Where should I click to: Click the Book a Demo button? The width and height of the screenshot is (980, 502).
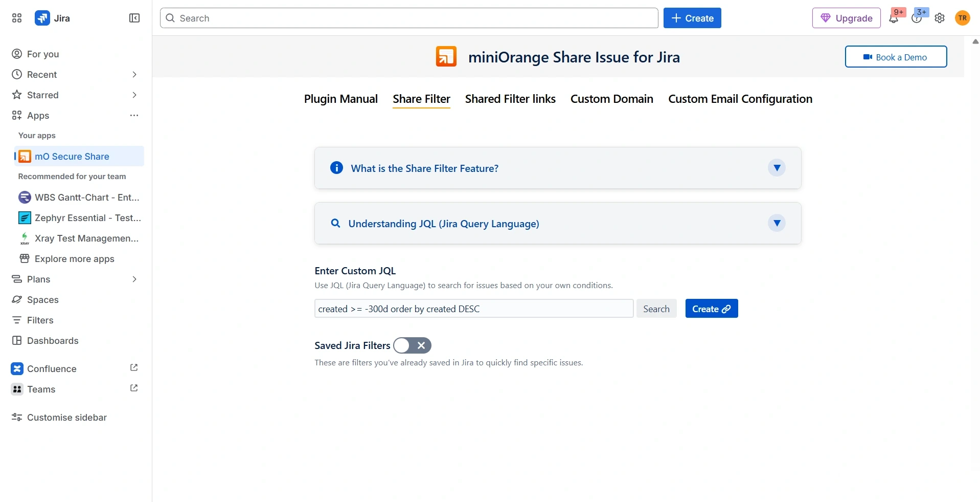click(896, 57)
